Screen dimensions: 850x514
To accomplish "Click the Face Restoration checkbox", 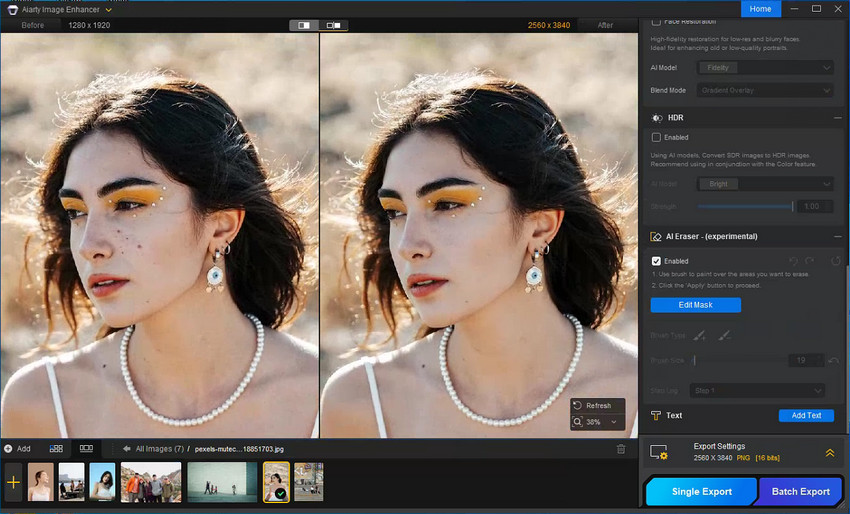I will (x=656, y=22).
